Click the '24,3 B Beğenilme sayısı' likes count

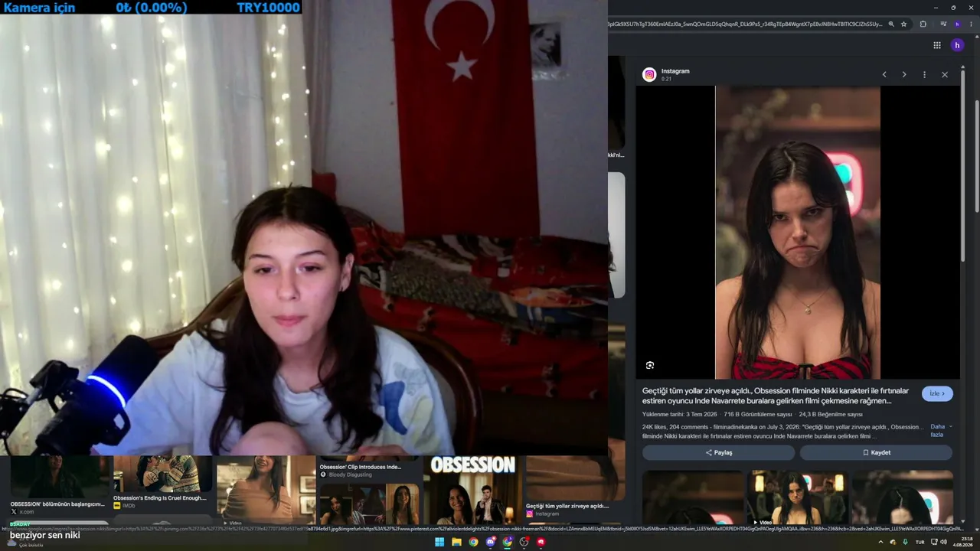(x=831, y=414)
